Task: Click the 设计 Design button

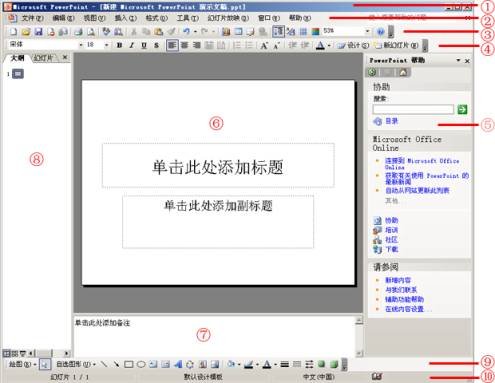Action: (353, 45)
